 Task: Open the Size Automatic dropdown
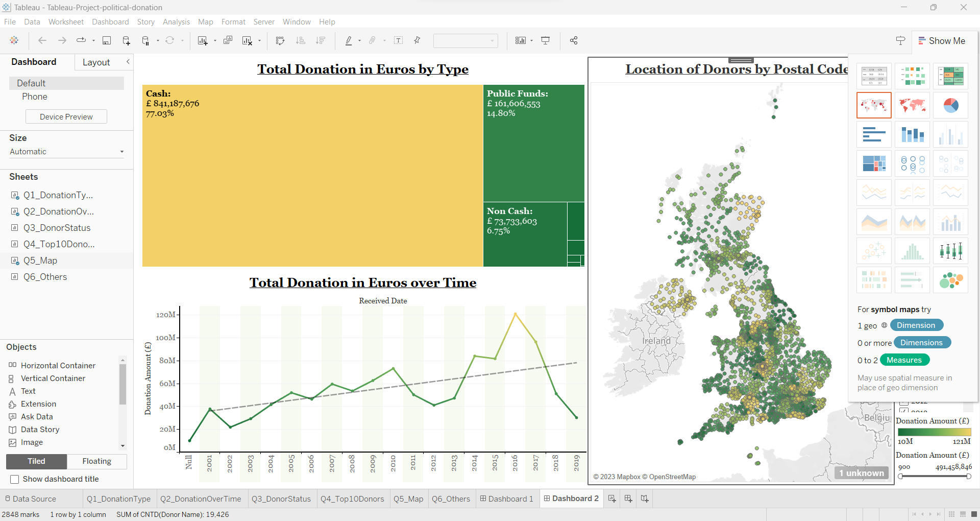tap(66, 152)
